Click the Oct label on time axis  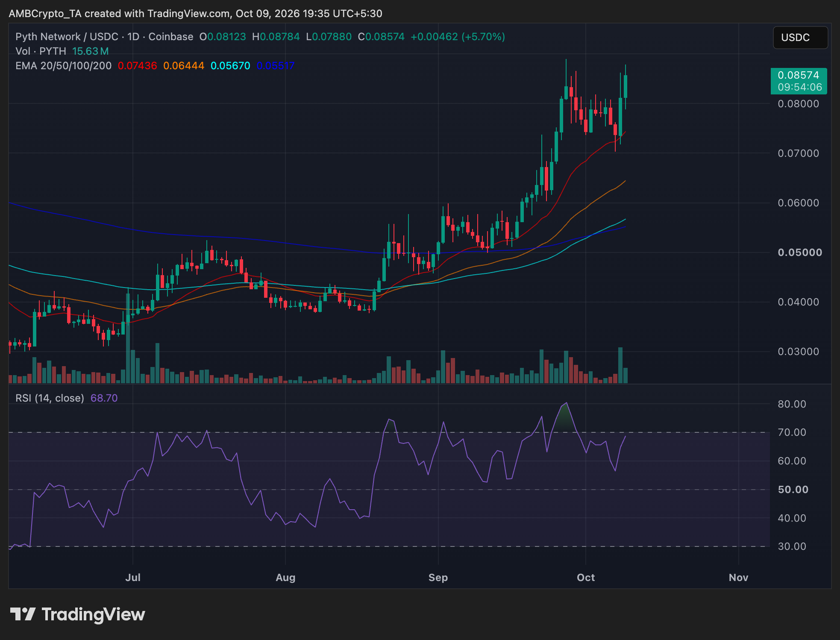point(586,578)
